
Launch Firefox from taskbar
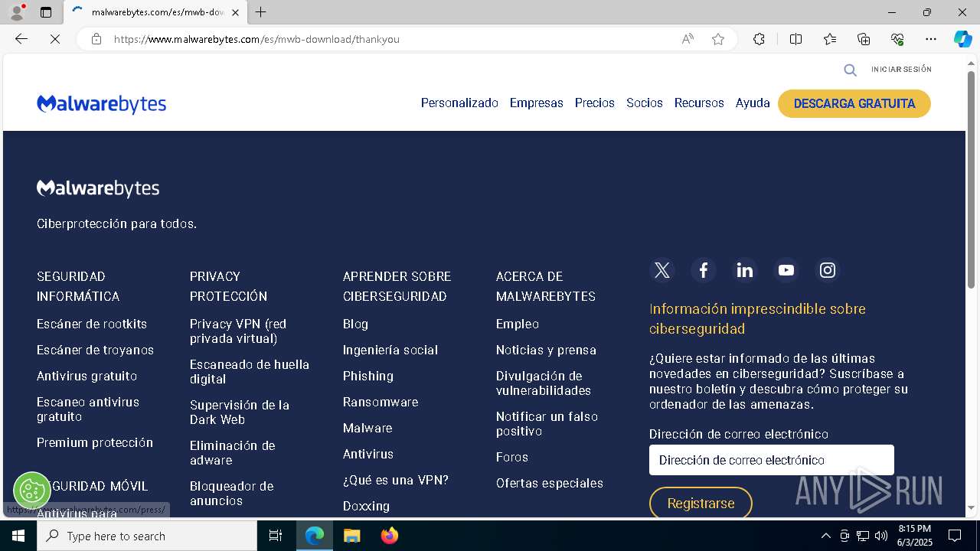tap(390, 536)
